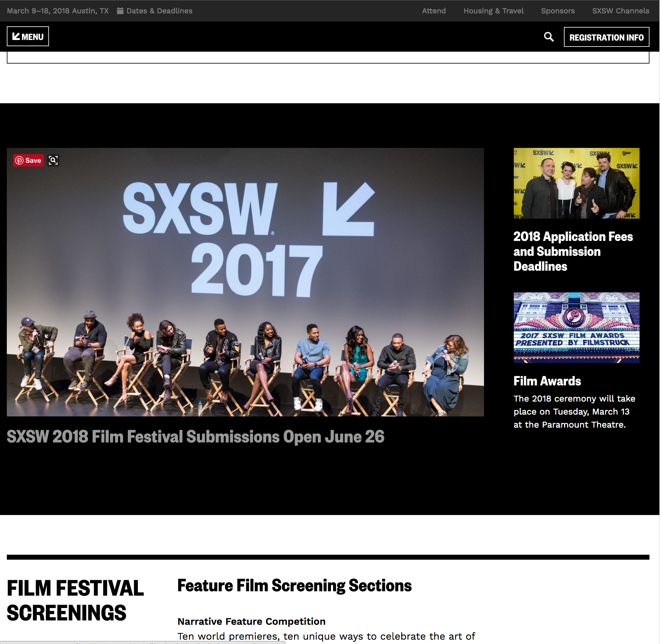Click 'Feature Film Screening Sections' heading
660x644 pixels.
coord(294,586)
